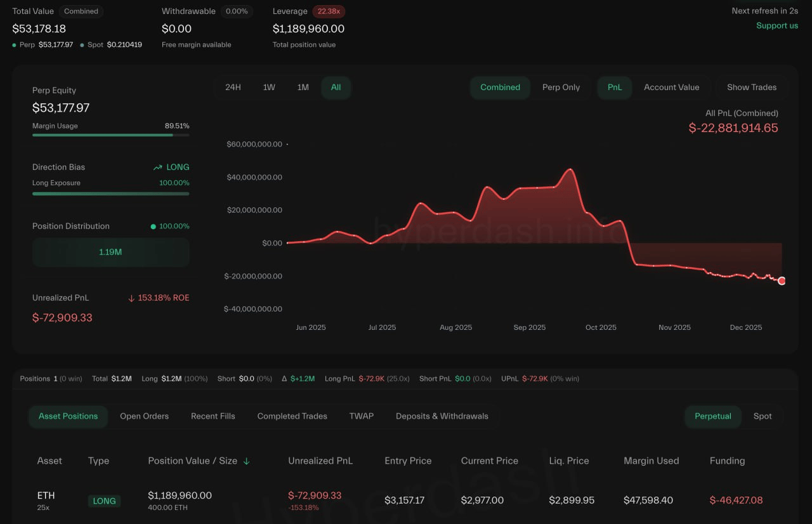Switch to the Recent Fills tab
812x524 pixels.
pyautogui.click(x=213, y=416)
